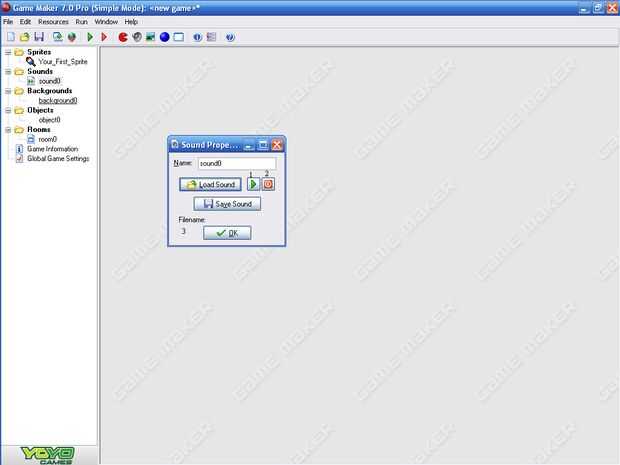Image resolution: width=620 pixels, height=465 pixels.
Task: Select background0 in resource tree
Action: [x=58, y=100]
